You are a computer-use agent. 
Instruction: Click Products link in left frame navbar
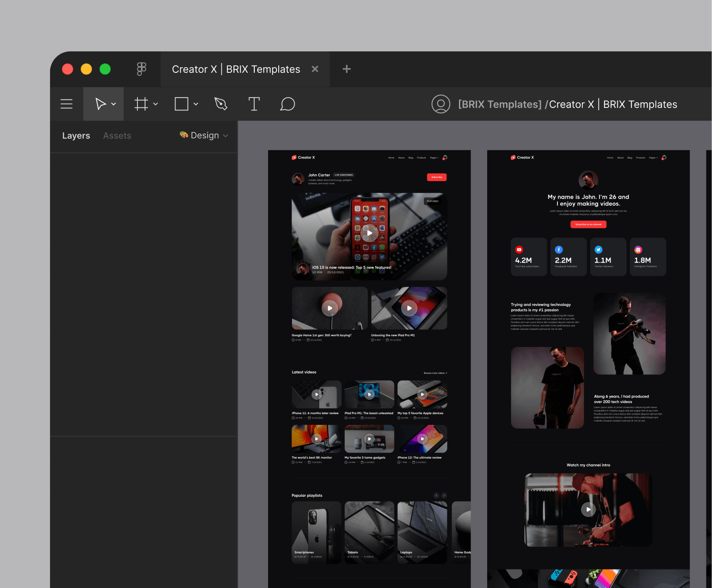click(422, 158)
